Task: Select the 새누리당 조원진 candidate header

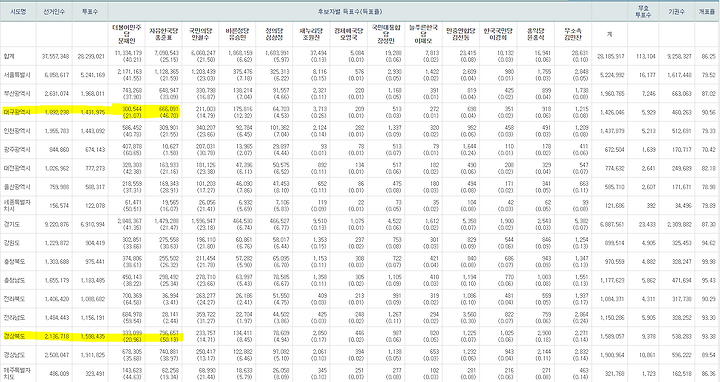Action: pos(311,34)
